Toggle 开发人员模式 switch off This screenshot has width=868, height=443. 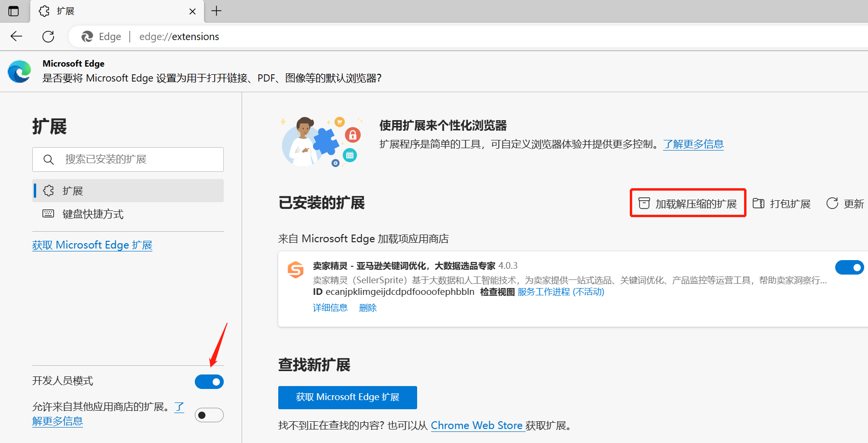(x=209, y=382)
